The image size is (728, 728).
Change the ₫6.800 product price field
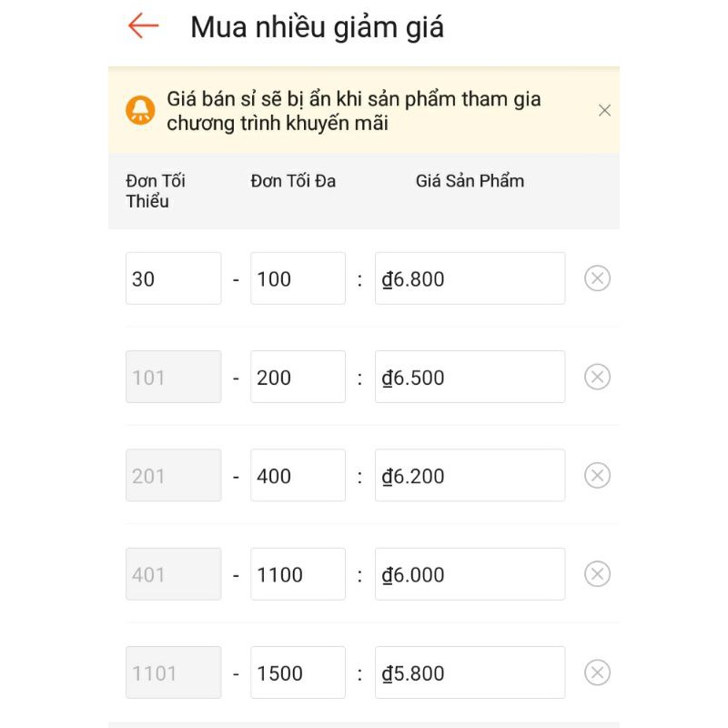[470, 278]
